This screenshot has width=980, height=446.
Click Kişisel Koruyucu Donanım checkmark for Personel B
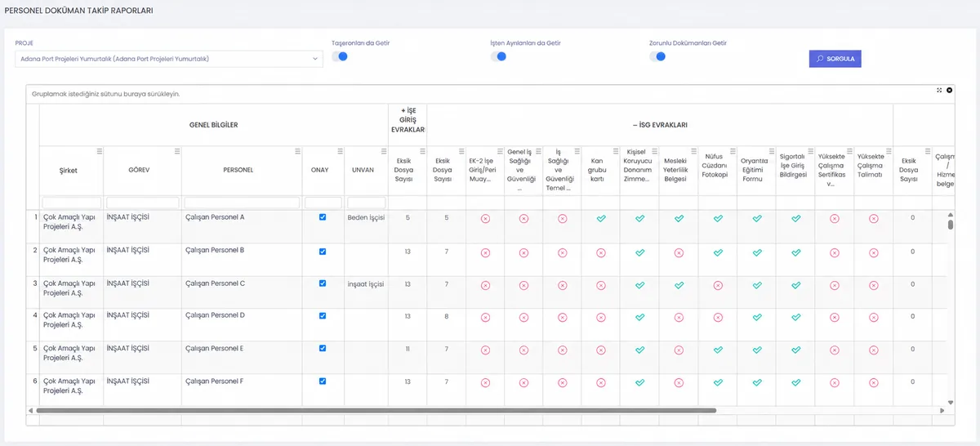pos(640,252)
